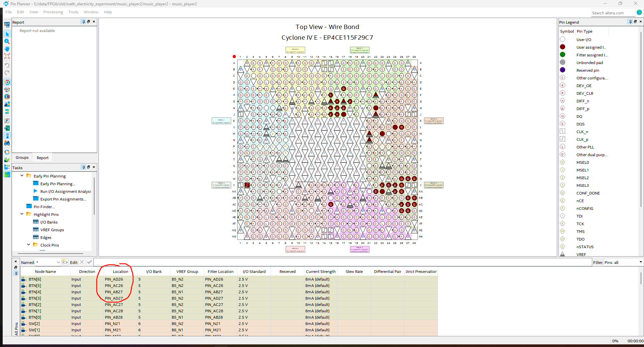
Task: Open the Window menu
Action: point(91,12)
